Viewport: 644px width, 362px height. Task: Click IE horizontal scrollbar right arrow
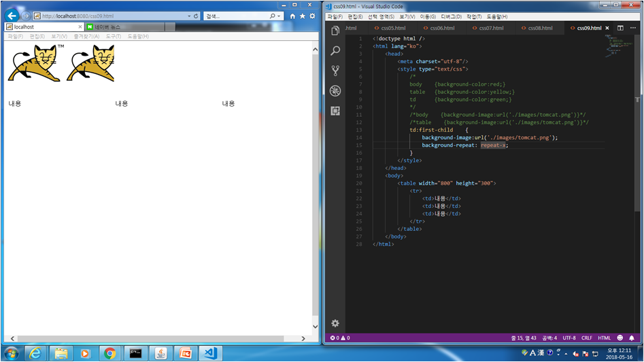tap(303, 339)
